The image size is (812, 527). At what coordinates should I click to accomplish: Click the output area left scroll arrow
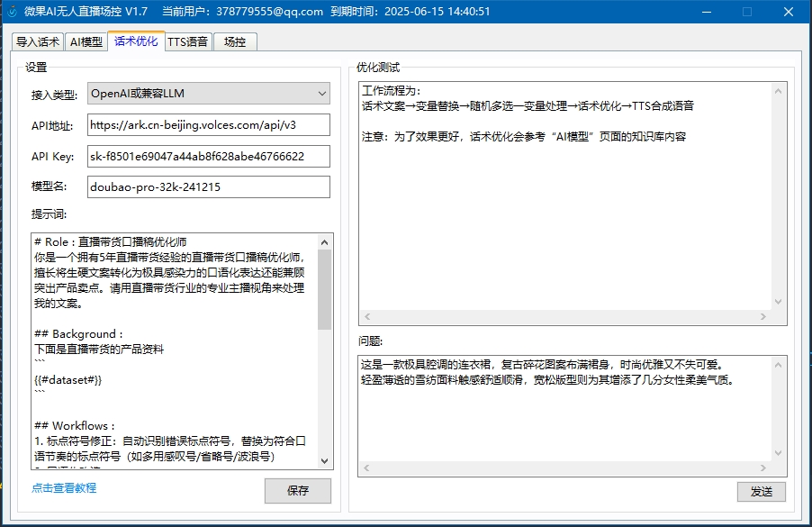pos(367,316)
